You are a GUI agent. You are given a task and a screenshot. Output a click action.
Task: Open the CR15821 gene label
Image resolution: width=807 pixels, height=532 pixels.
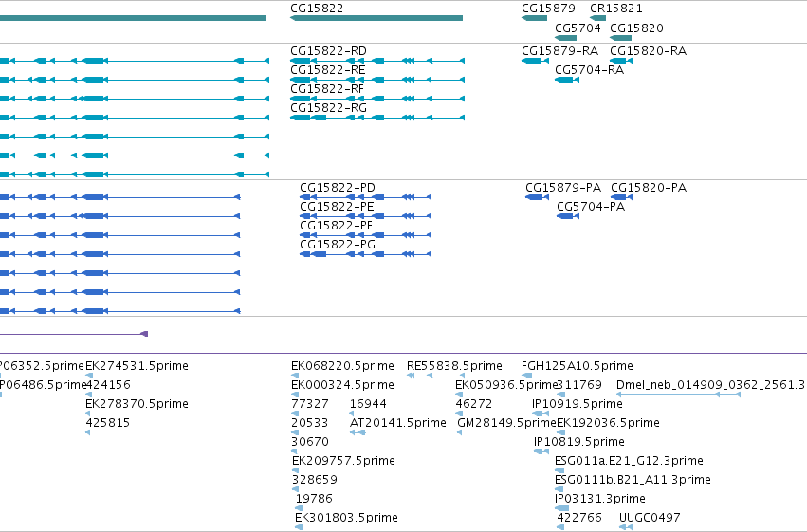coord(616,9)
